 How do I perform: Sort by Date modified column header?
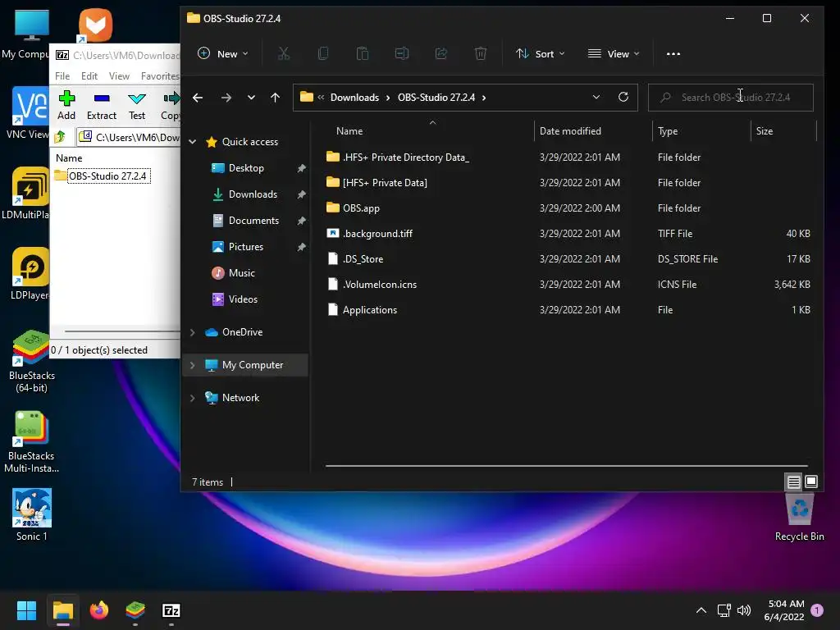570,131
